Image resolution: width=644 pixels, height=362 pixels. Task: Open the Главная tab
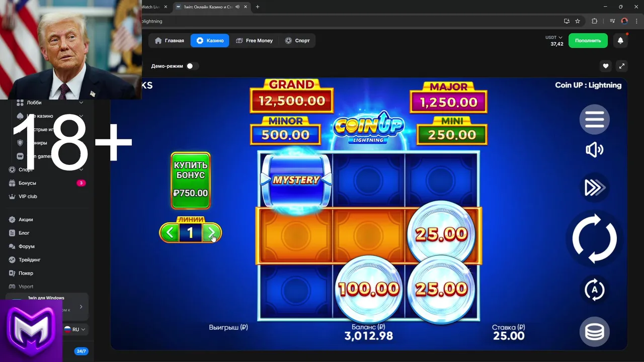click(170, 41)
